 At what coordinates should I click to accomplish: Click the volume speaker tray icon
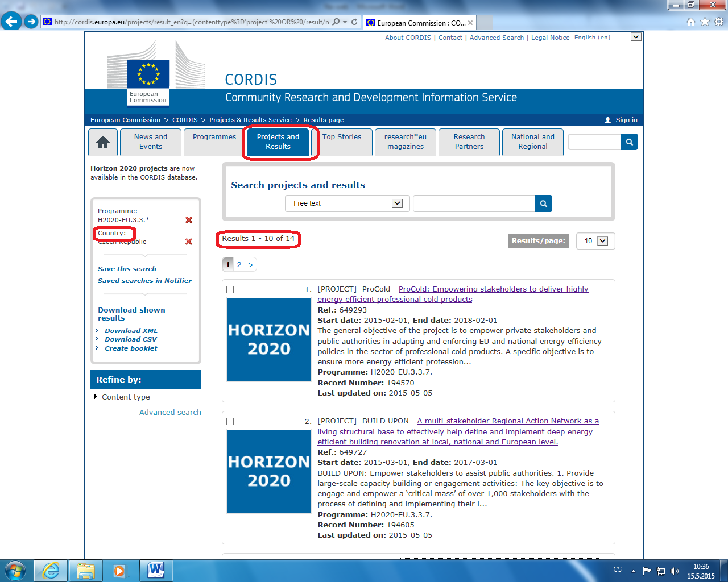click(x=674, y=571)
